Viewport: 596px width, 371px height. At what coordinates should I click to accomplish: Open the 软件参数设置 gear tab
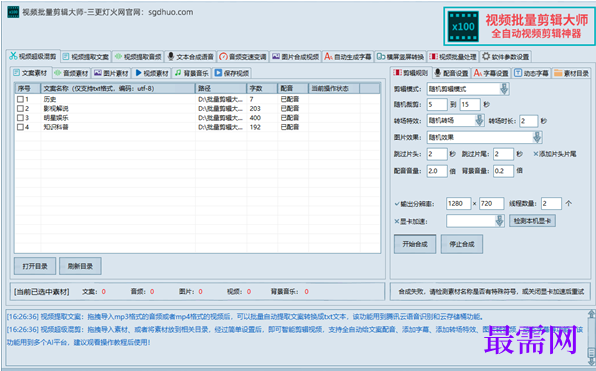(506, 57)
